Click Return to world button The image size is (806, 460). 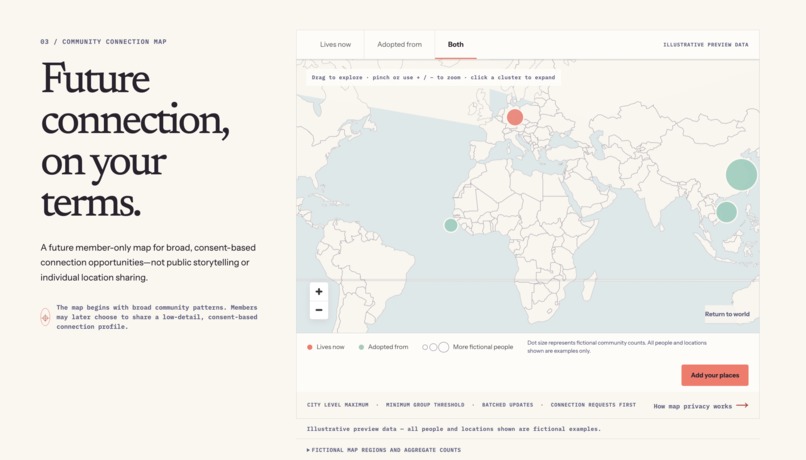click(727, 314)
